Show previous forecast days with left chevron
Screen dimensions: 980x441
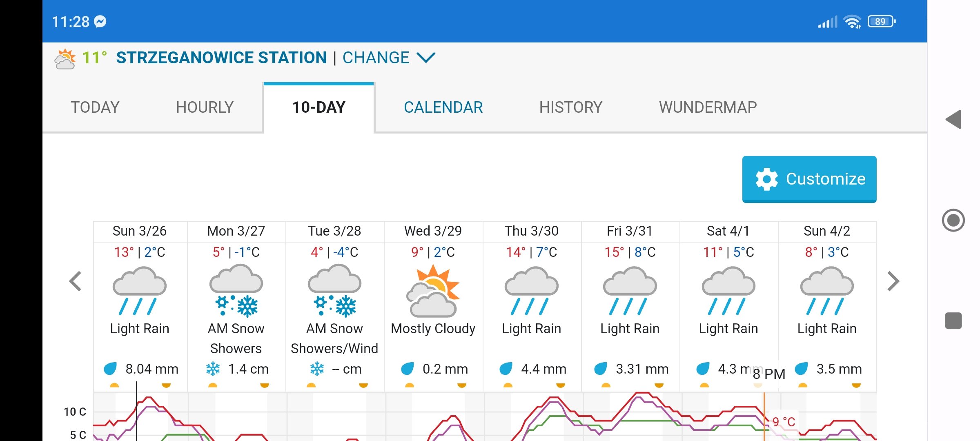click(x=76, y=281)
